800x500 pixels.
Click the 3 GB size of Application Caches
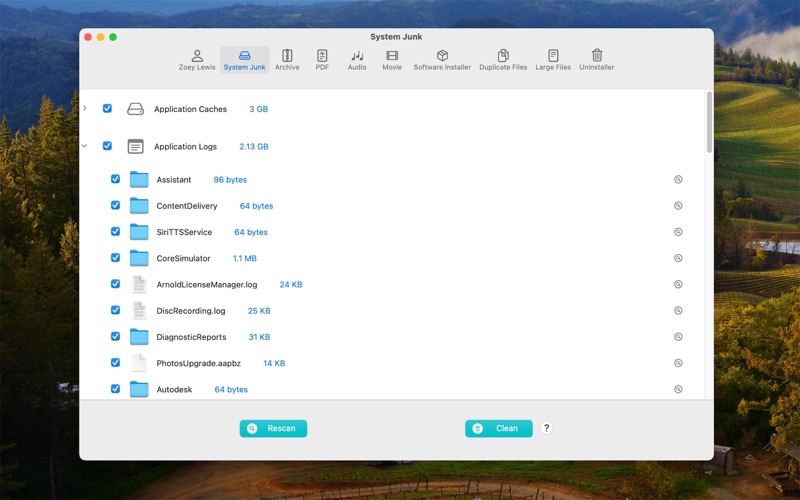point(259,109)
